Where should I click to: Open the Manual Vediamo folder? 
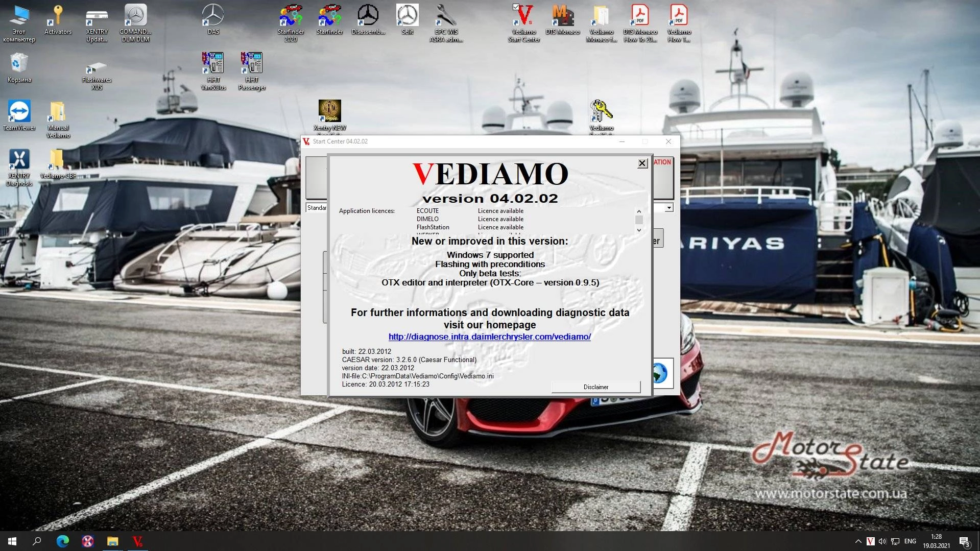(58, 119)
